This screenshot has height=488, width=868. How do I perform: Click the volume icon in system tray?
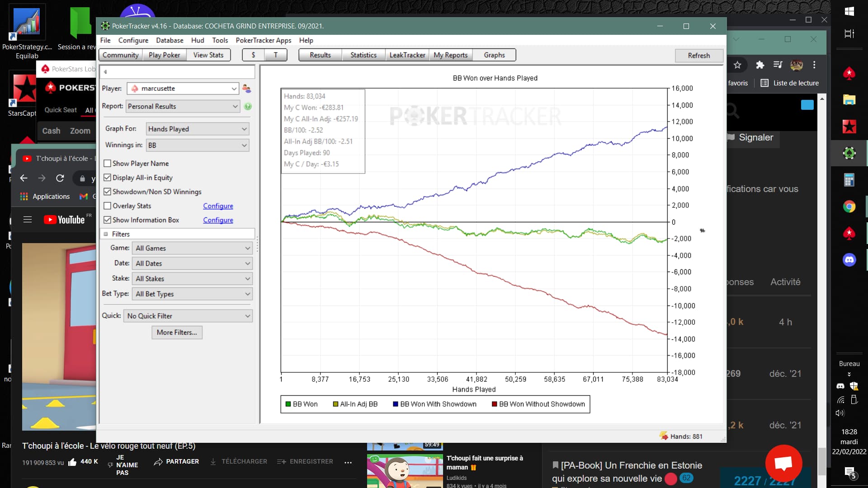pos(840,413)
